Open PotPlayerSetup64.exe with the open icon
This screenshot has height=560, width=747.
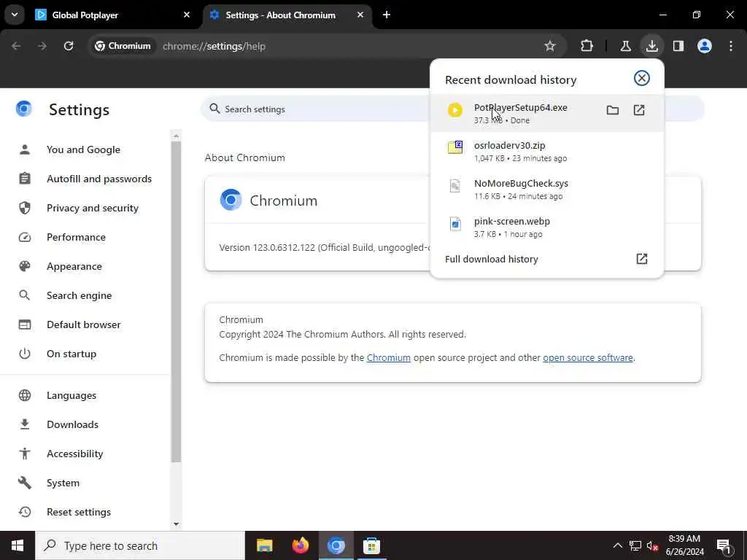point(639,111)
